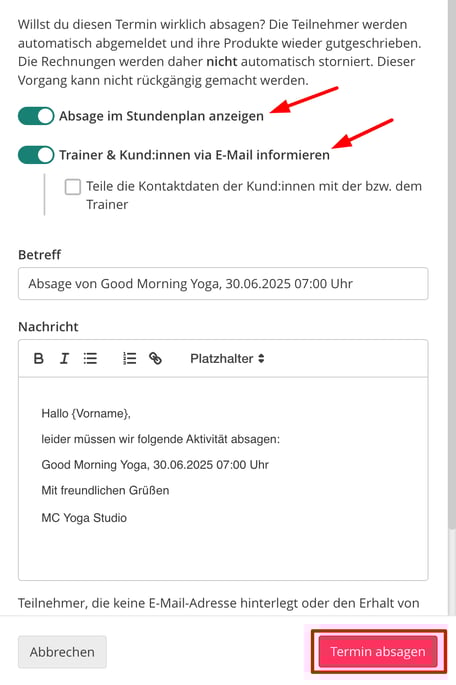456x685 pixels.
Task: Add a hyperlink via the link icon
Action: coord(155,359)
